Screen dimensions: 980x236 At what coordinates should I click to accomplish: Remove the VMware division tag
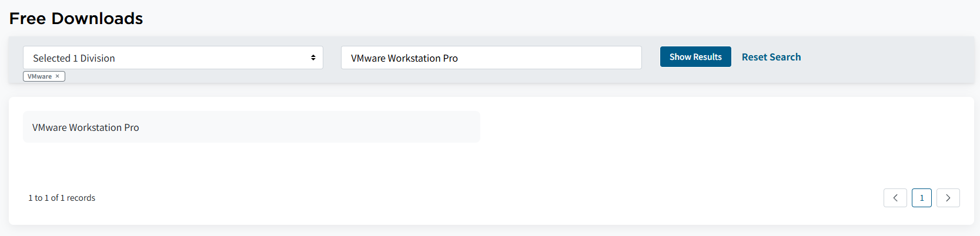coord(58,76)
